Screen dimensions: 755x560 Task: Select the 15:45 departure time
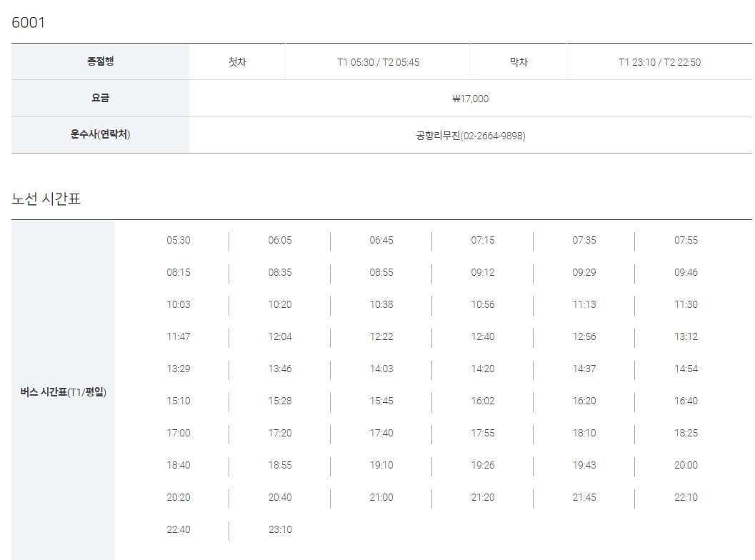(x=382, y=401)
